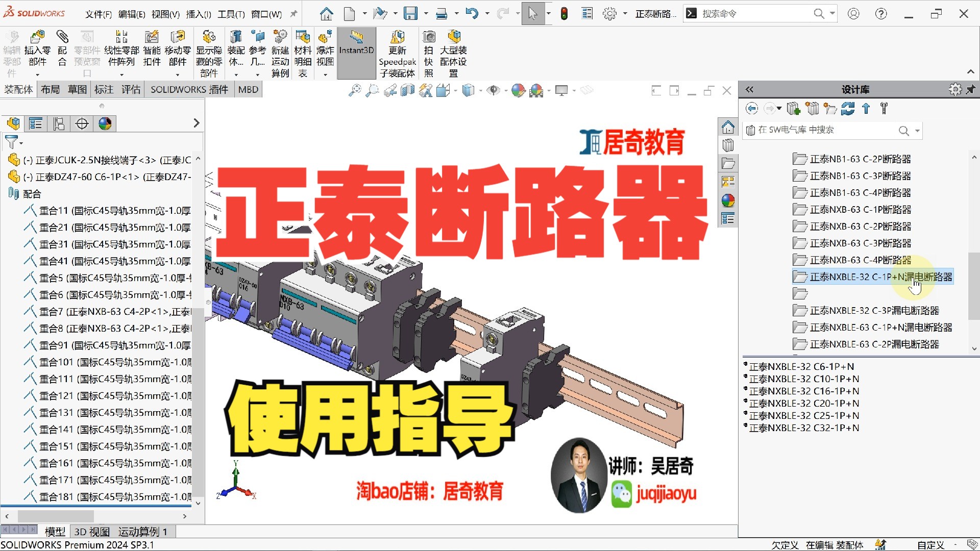This screenshot has height=551, width=980.
Task: Pin the Design Library panel
Action: coord(971,89)
